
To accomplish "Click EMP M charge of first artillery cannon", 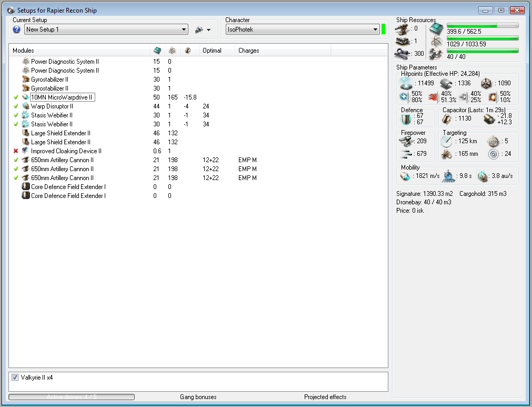I will pyautogui.click(x=247, y=160).
